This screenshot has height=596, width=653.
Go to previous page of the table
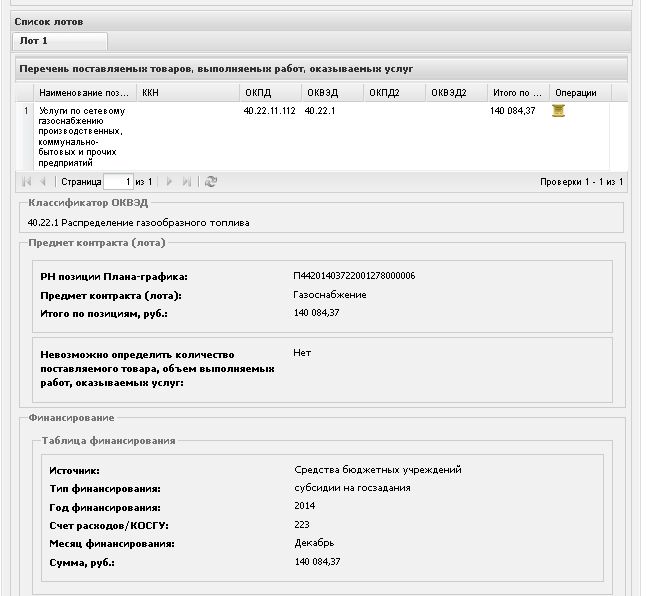[x=43, y=182]
